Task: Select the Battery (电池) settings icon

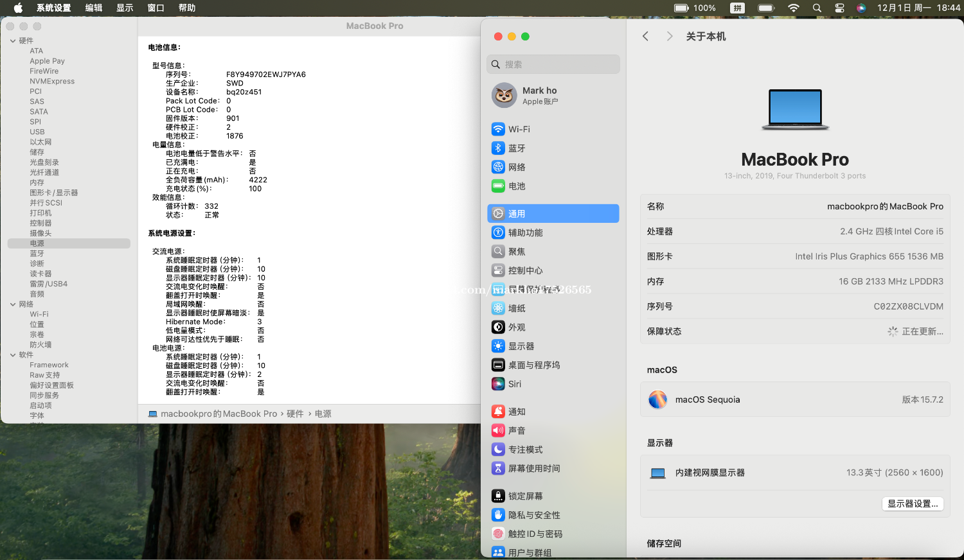Action: click(498, 186)
